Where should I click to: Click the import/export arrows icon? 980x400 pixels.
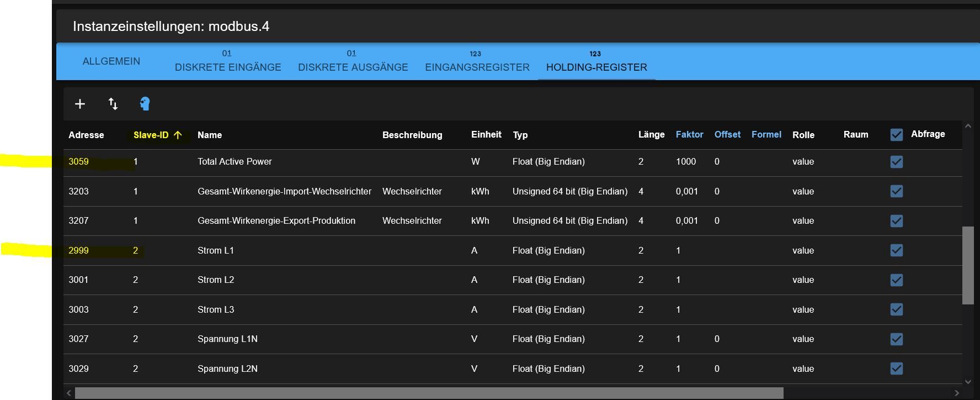[113, 104]
